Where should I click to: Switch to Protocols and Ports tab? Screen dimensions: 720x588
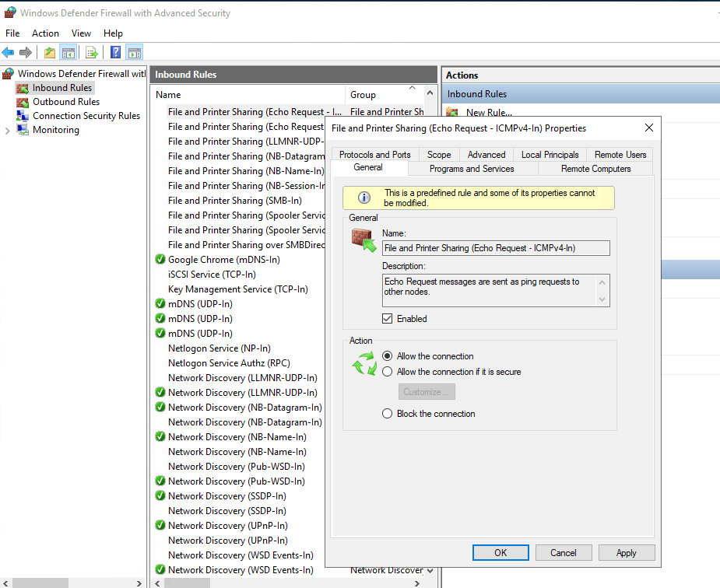374,155
